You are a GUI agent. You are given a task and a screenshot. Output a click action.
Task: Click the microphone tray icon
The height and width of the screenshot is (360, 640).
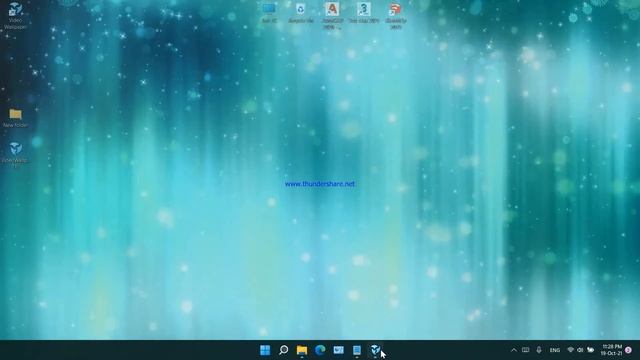(x=539, y=350)
